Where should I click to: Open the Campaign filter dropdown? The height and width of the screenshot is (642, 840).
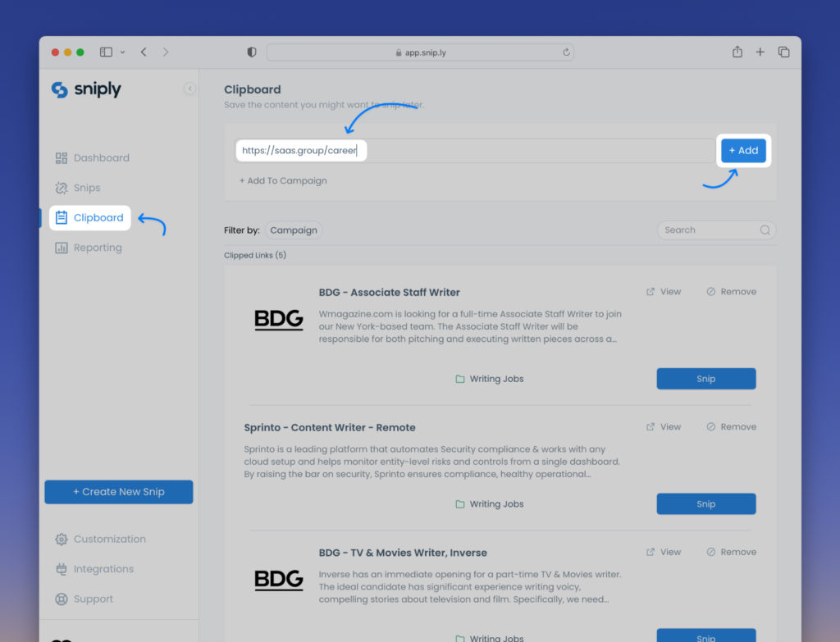294,230
